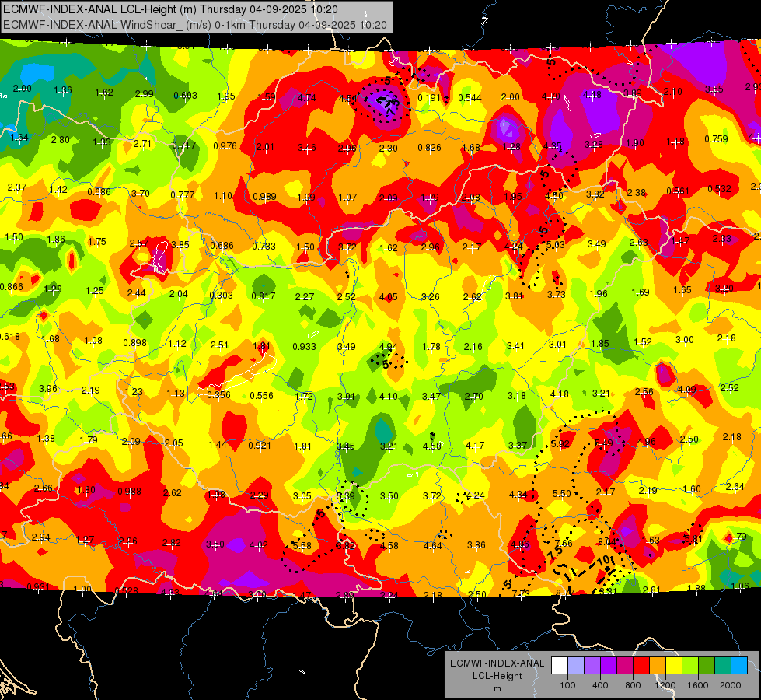This screenshot has height=700, width=761.
Task: Click legend tick label 1200
Action: pyautogui.click(x=665, y=685)
